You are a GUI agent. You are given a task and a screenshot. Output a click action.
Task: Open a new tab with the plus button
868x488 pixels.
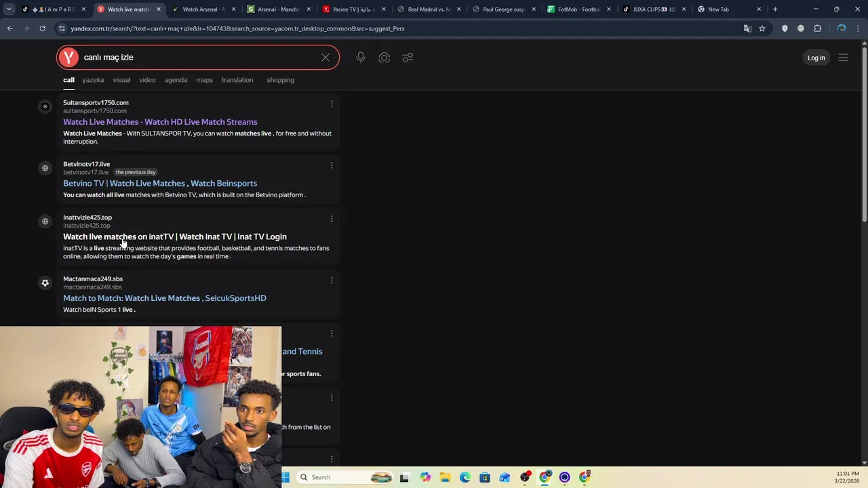(775, 9)
